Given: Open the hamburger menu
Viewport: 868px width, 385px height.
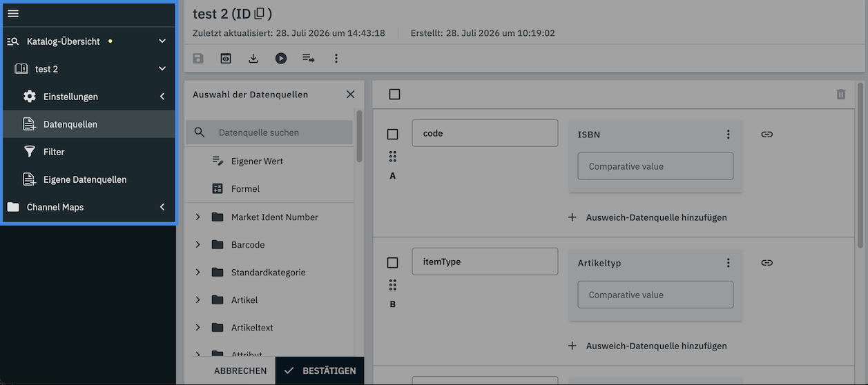Looking at the screenshot, I should point(13,14).
